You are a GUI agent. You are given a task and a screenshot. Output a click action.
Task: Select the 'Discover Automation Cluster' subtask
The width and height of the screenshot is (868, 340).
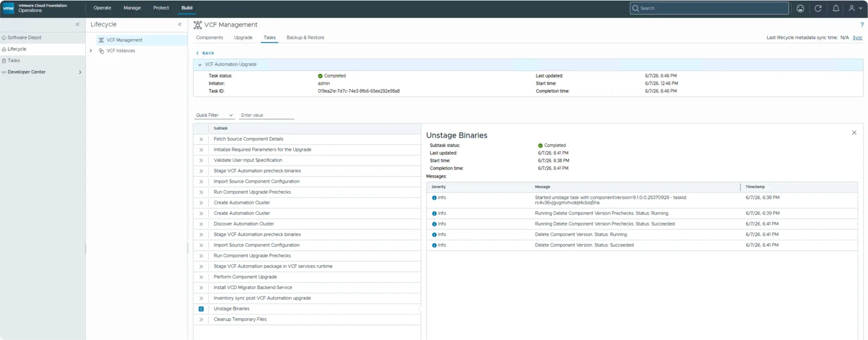244,224
